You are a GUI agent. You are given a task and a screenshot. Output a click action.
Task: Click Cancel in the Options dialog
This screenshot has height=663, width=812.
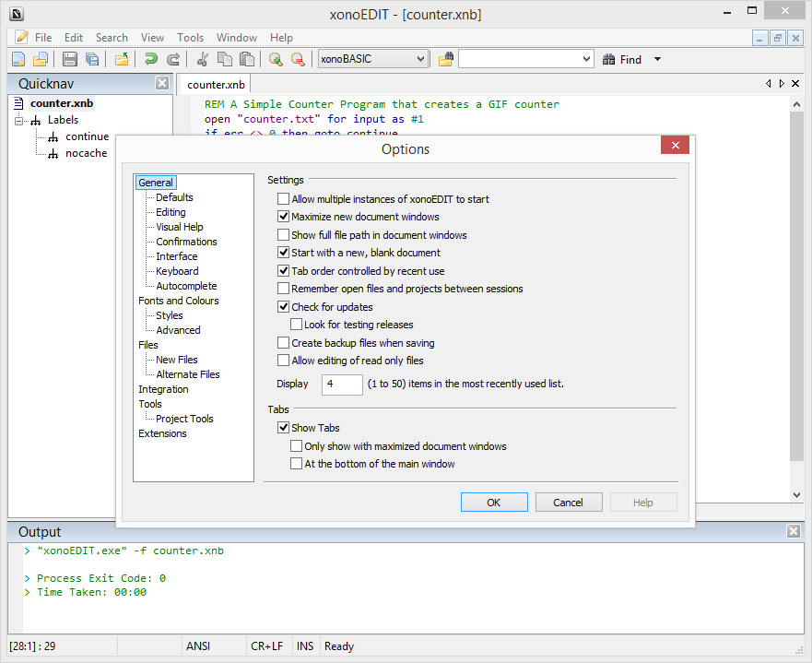click(568, 502)
